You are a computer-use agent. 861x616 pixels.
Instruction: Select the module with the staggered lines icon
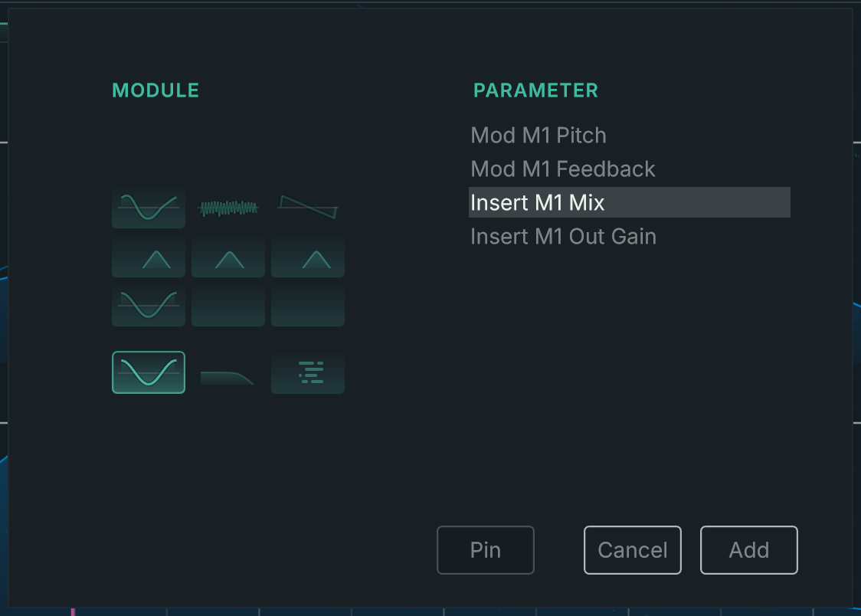pyautogui.click(x=308, y=372)
